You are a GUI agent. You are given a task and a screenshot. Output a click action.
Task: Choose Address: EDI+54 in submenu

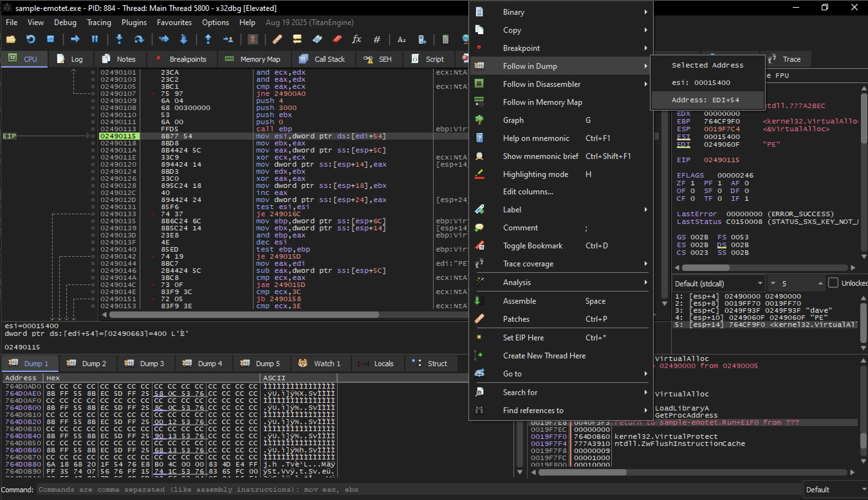pyautogui.click(x=707, y=100)
